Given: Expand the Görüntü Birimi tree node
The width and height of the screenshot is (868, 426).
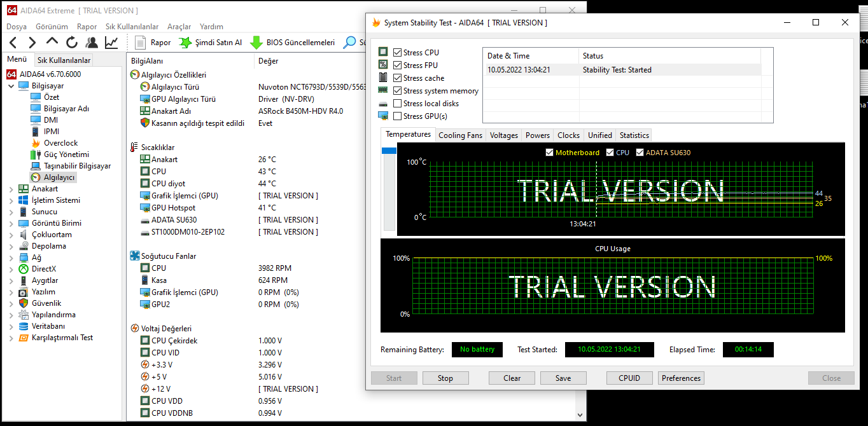Looking at the screenshot, I should tap(11, 223).
